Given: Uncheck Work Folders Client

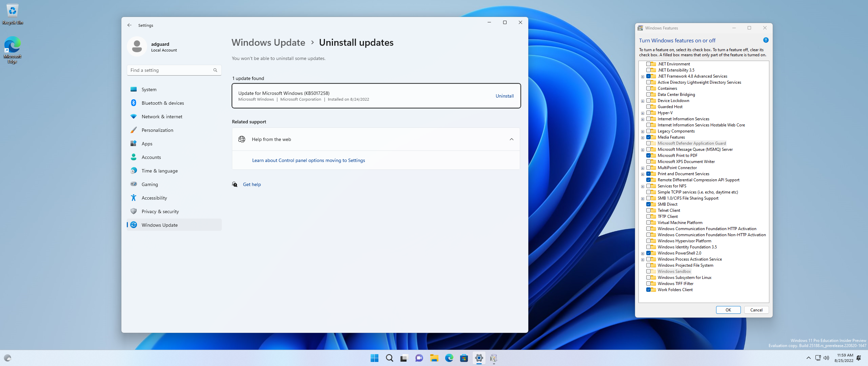Looking at the screenshot, I should (648, 289).
